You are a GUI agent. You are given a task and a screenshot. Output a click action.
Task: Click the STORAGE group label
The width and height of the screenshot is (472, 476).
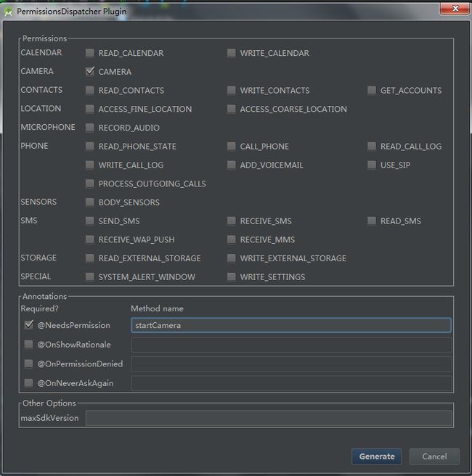pyautogui.click(x=38, y=258)
